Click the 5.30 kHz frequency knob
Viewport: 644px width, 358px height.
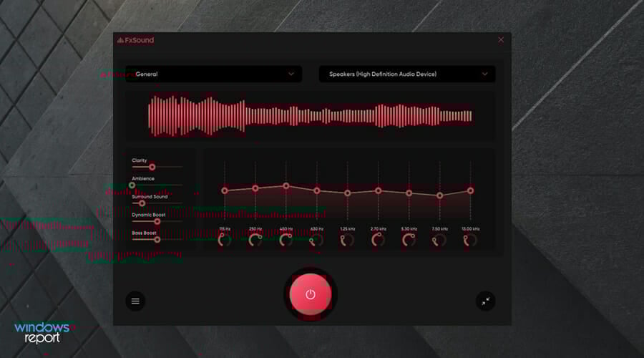click(409, 240)
